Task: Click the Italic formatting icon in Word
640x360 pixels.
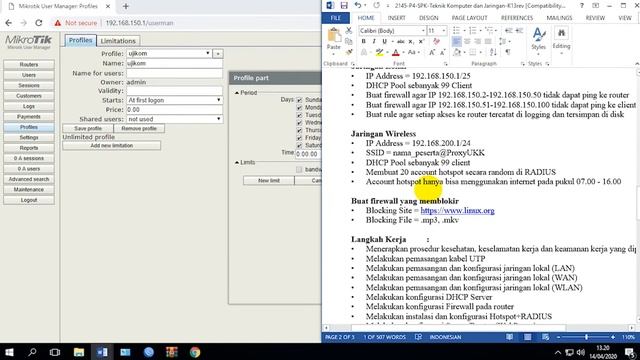Action: click(373, 41)
